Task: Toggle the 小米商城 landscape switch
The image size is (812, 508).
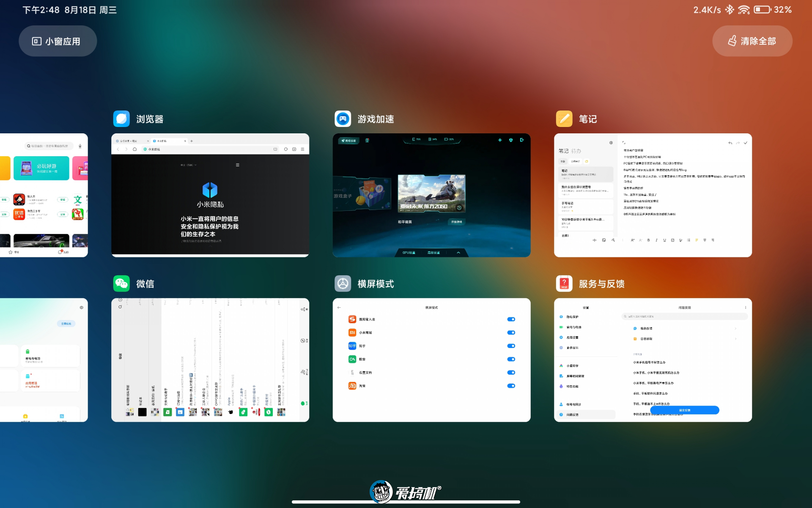Action: coord(511,333)
